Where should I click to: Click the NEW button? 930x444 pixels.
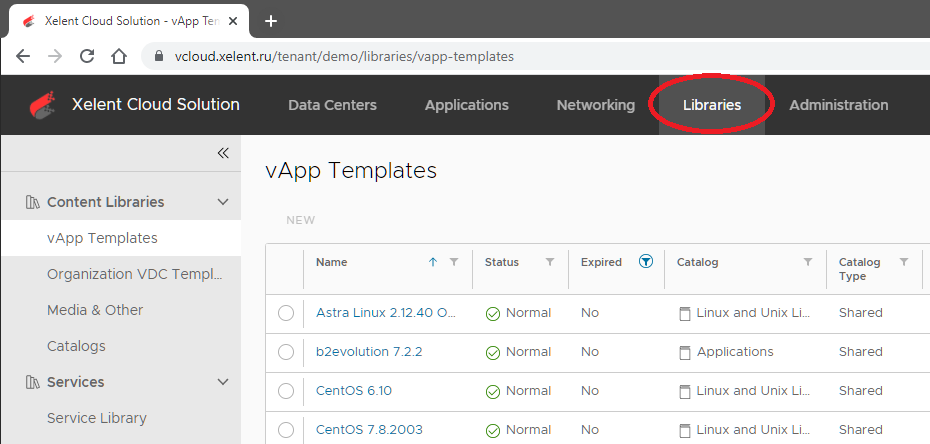pos(301,220)
